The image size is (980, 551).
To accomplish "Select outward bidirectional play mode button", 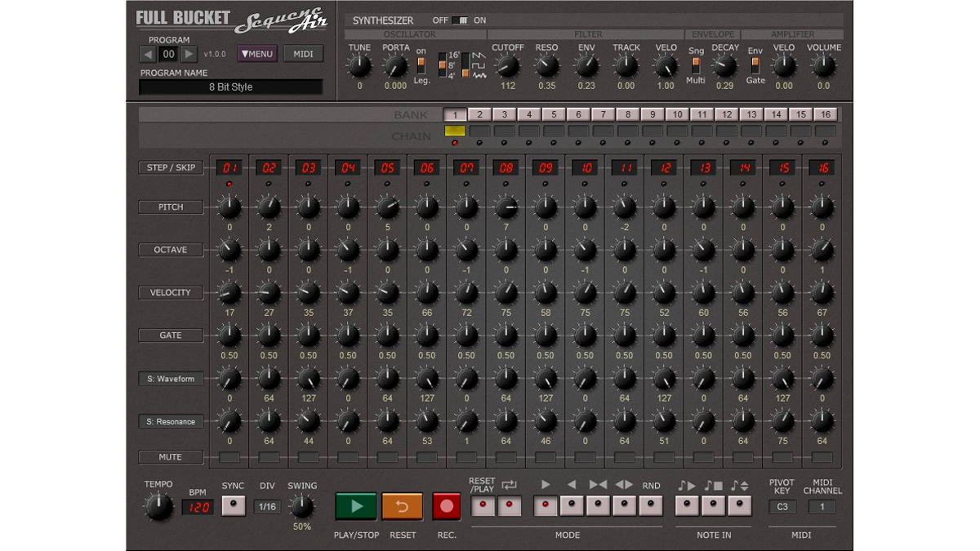I will 624,506.
